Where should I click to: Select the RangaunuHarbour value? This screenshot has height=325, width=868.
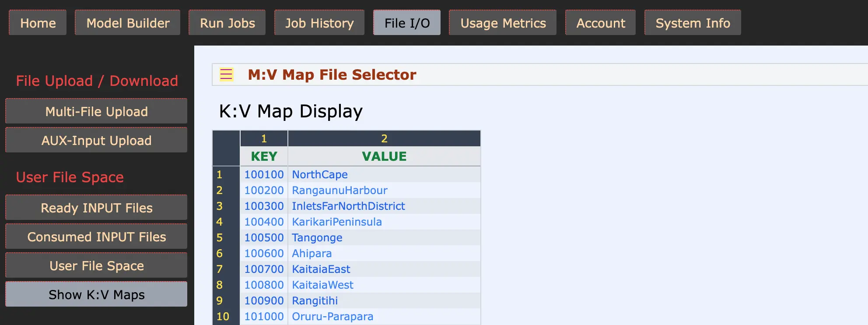[384, 190]
